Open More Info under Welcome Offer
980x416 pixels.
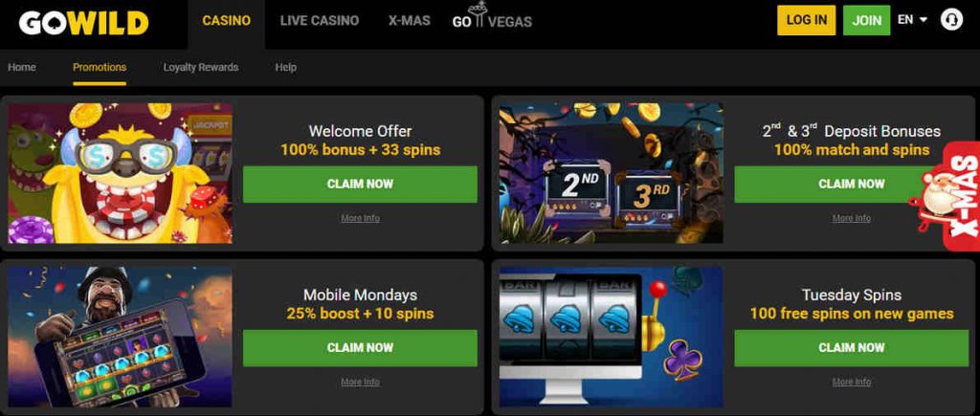pyautogui.click(x=360, y=218)
